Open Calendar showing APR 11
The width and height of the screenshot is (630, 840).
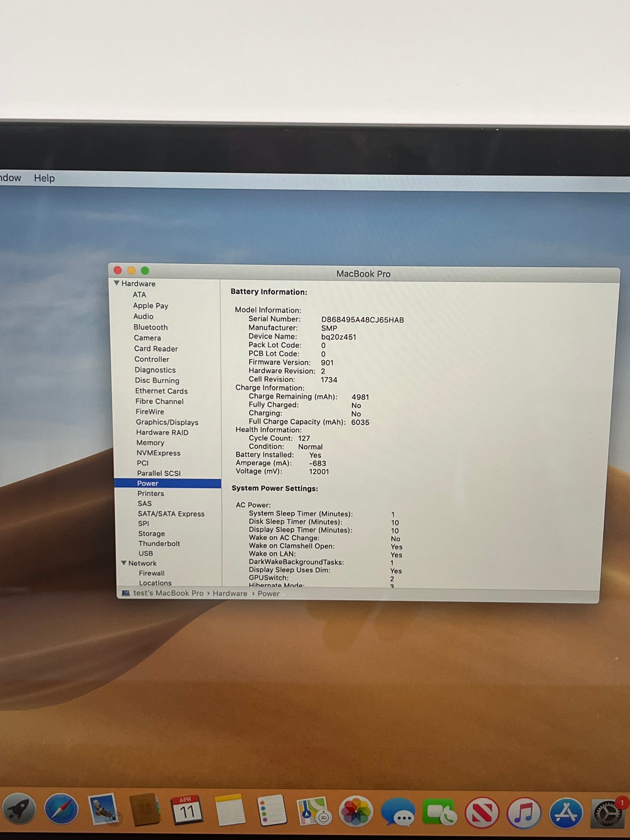pos(187,810)
